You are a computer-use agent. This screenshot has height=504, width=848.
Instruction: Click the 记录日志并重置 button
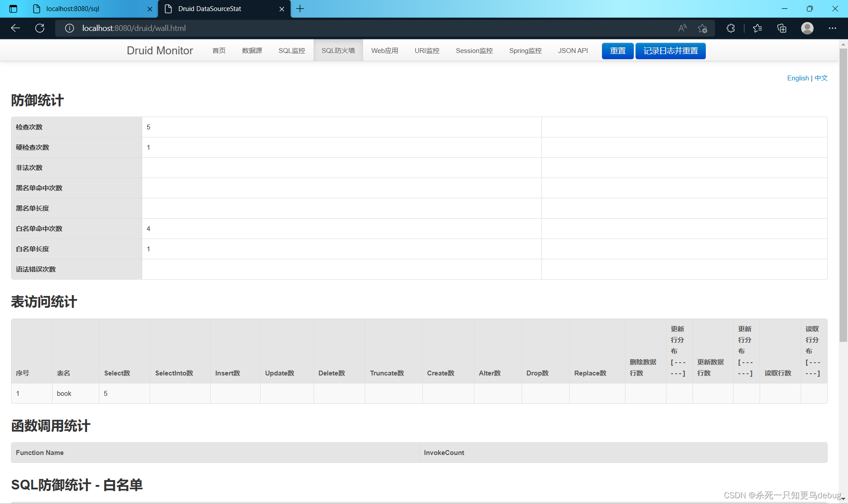pos(670,51)
